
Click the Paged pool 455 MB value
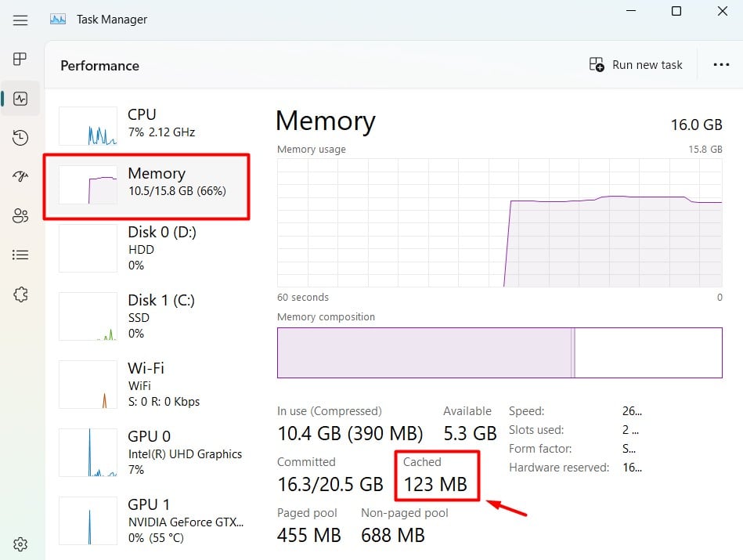[309, 536]
